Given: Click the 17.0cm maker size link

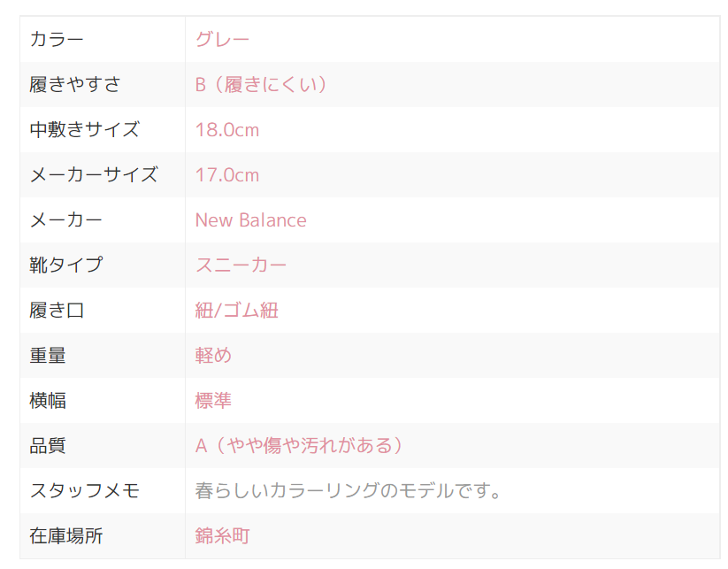Looking at the screenshot, I should (x=227, y=175).
